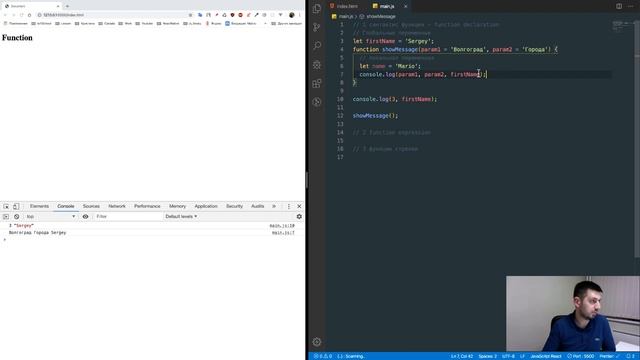Open the Run and Debug view in VS Code
This screenshot has width=640, height=360.
(317, 64)
